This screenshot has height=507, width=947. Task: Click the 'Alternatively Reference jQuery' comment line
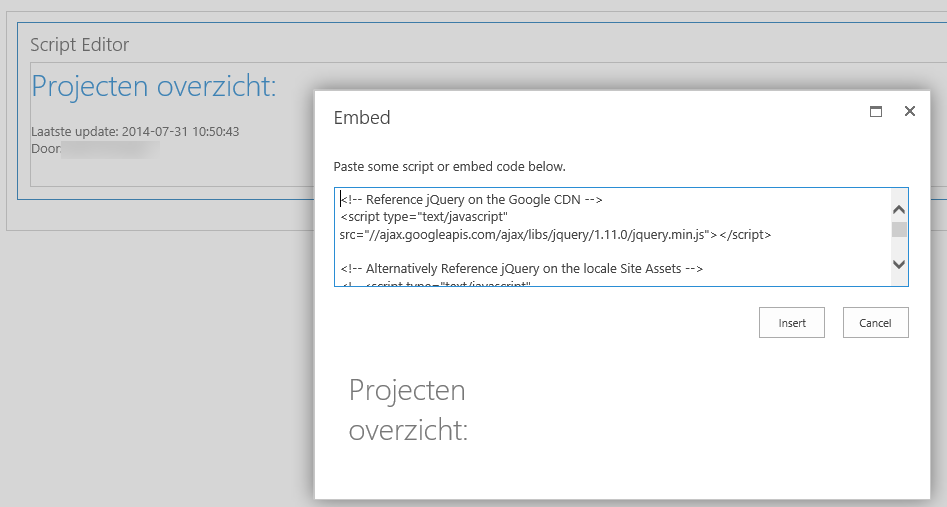tap(521, 268)
